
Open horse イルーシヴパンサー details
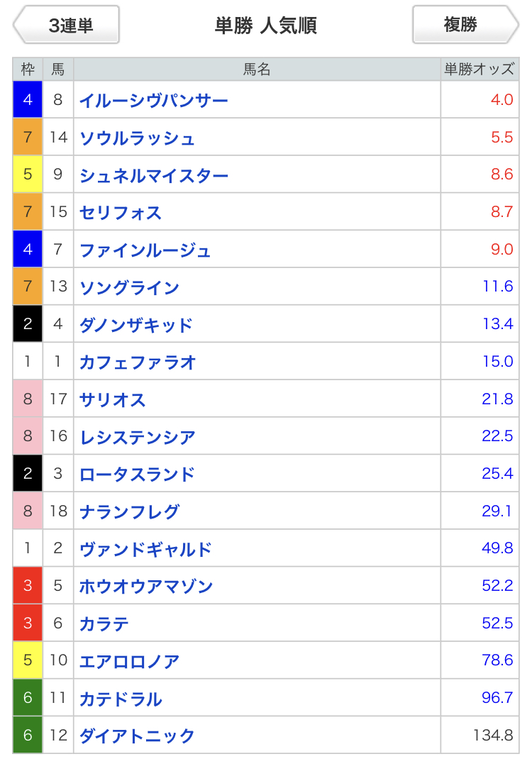[154, 100]
